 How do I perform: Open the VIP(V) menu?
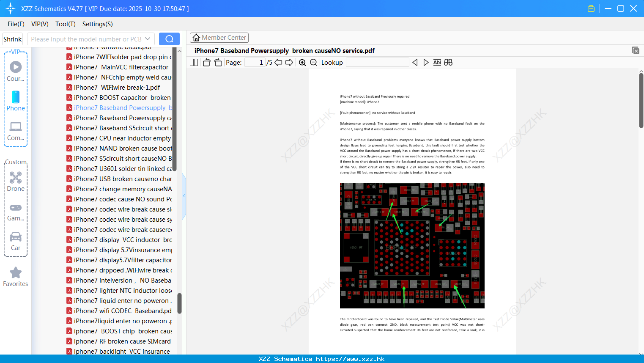(x=40, y=24)
